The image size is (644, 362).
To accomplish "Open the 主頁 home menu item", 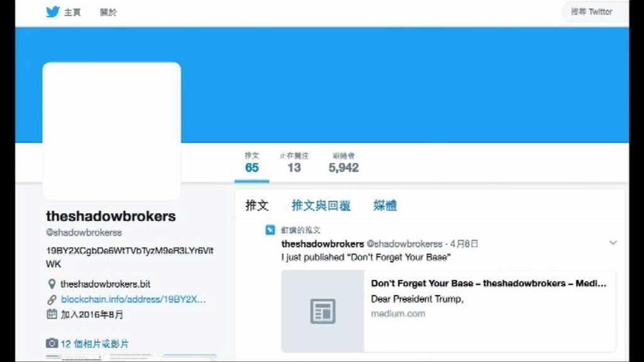I will tap(72, 13).
